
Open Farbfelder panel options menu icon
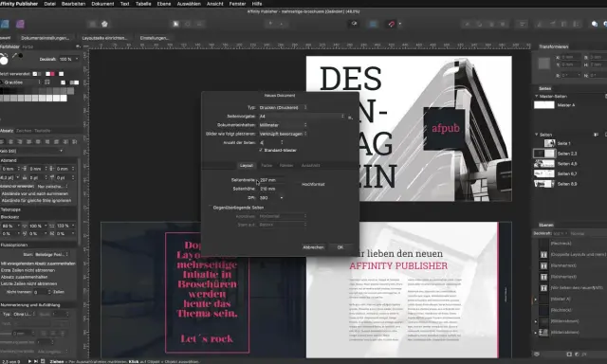[x=78, y=46]
